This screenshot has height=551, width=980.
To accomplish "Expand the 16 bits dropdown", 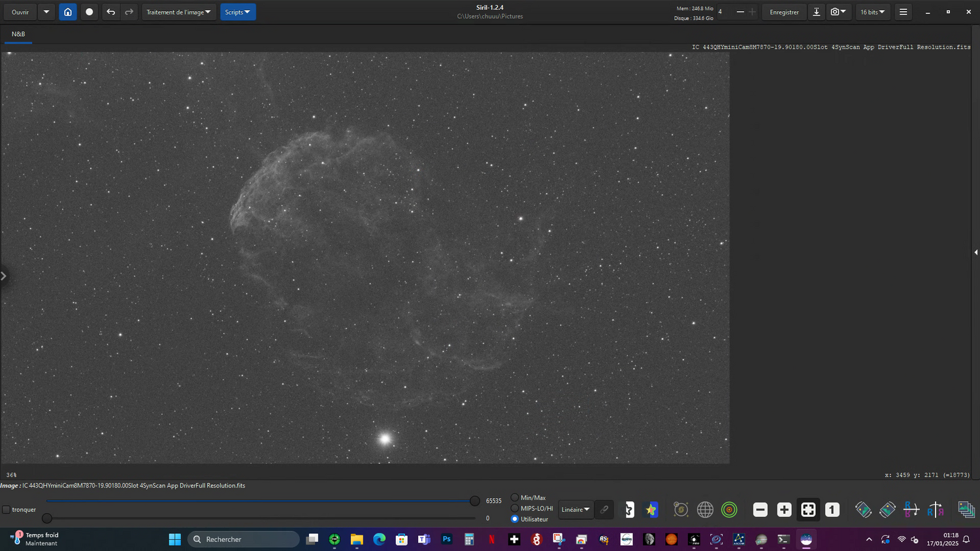I will 872,12.
